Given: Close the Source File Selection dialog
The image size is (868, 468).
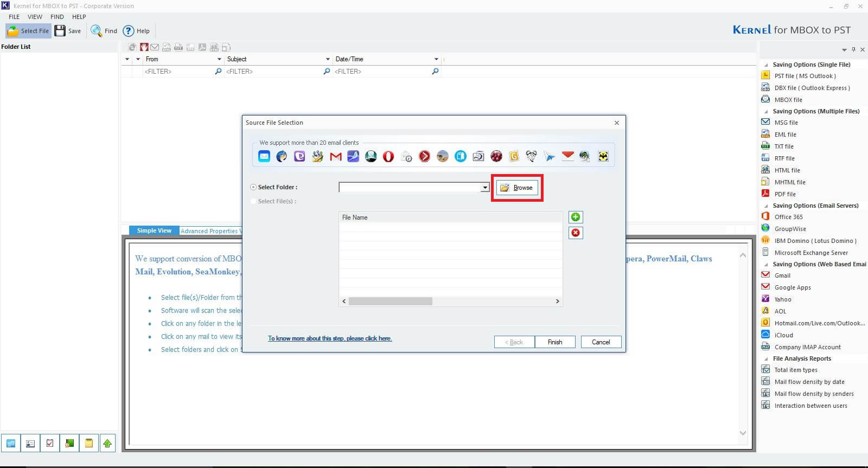Looking at the screenshot, I should [617, 123].
